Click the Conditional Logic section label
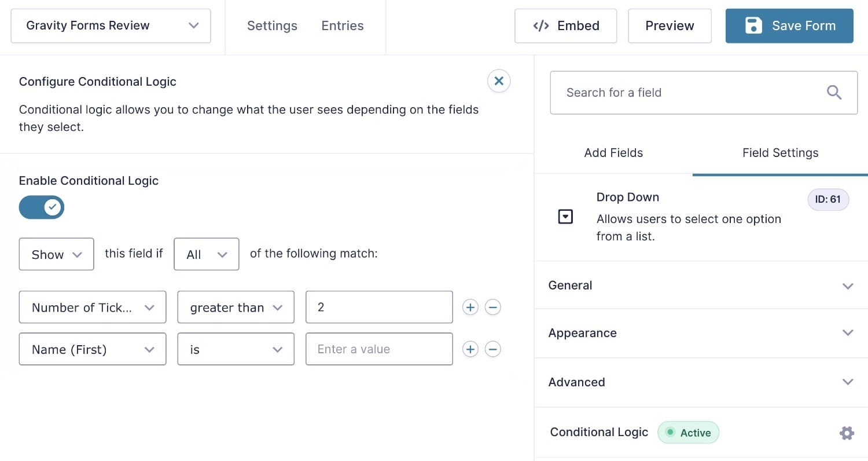868x461 pixels. click(599, 433)
